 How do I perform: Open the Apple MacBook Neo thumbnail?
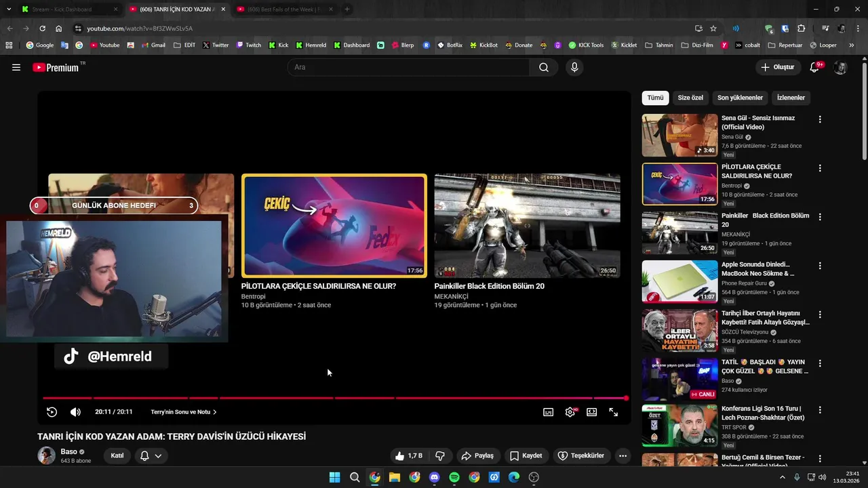(x=679, y=282)
